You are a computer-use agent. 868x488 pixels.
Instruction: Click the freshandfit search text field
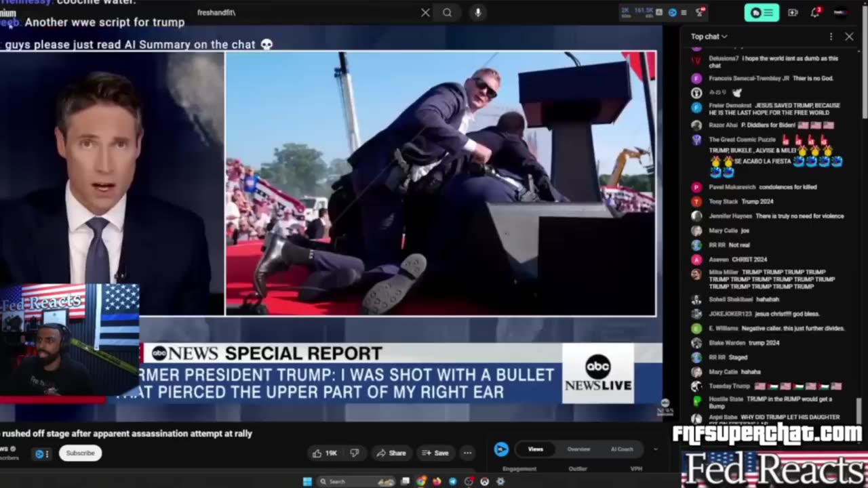pyautogui.click(x=305, y=12)
